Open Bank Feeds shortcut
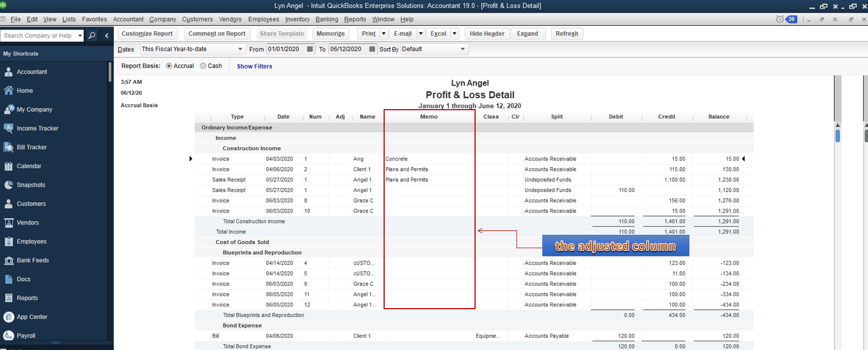Viewport: 868px width, 350px height. [x=33, y=260]
